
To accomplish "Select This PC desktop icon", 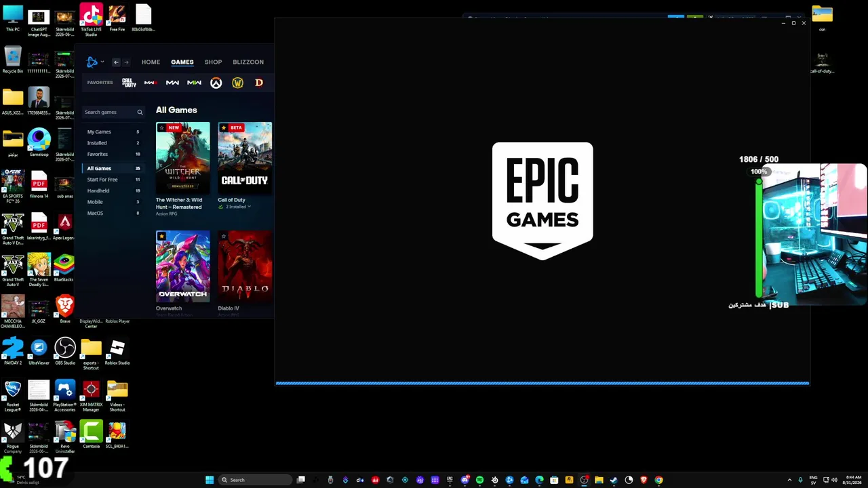I will point(13,19).
